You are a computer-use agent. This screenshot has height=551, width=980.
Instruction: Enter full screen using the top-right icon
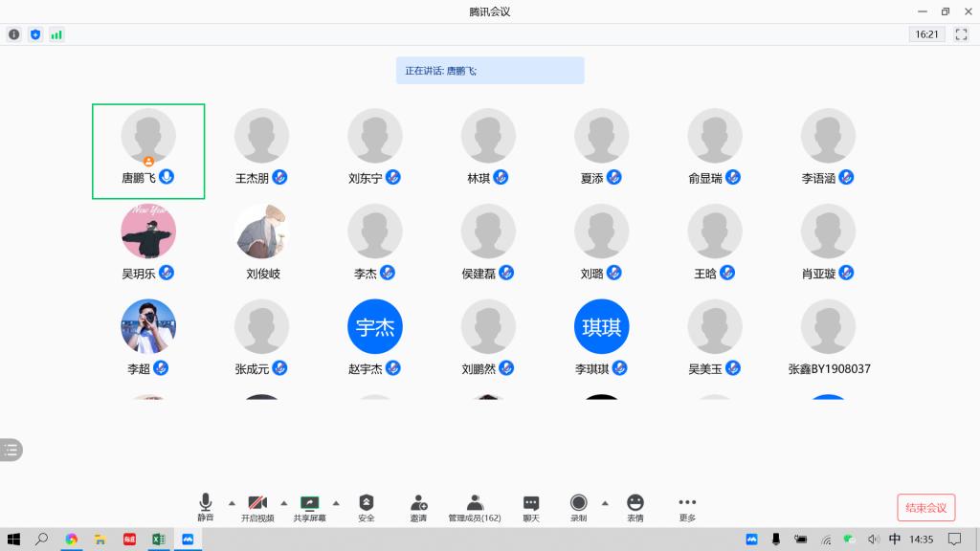point(961,34)
